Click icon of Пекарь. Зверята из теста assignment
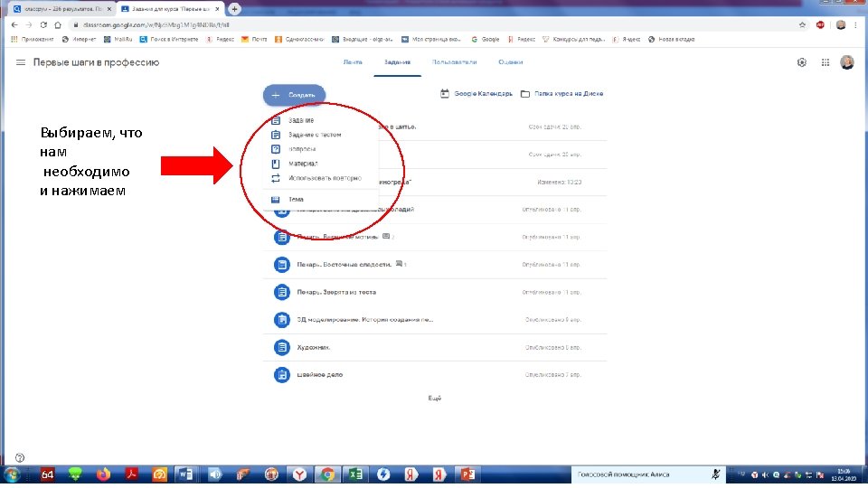This screenshot has height=488, width=868. (282, 292)
